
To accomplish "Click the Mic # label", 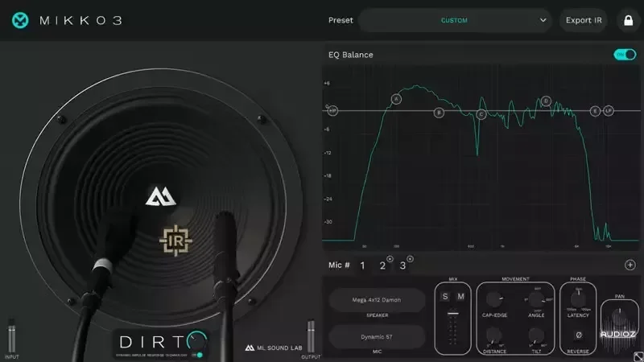I will tap(339, 265).
